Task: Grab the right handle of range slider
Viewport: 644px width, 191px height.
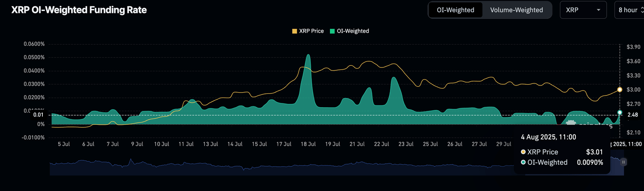Action: click(623, 162)
